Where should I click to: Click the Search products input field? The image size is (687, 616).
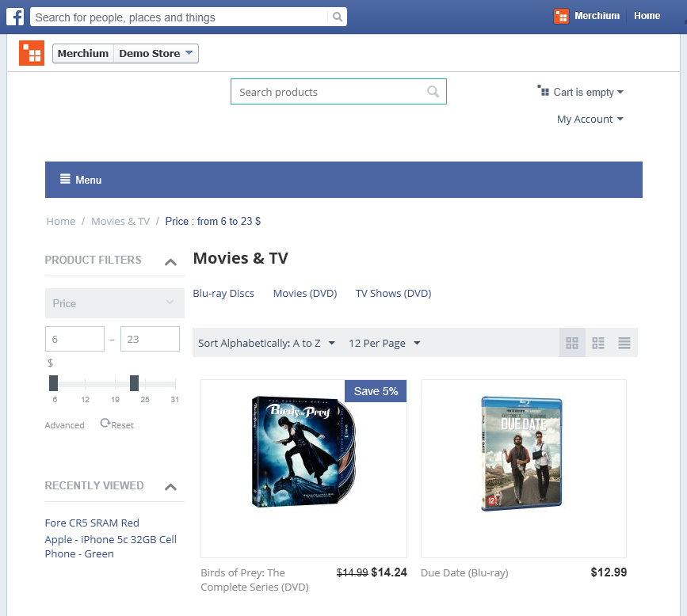pos(338,92)
